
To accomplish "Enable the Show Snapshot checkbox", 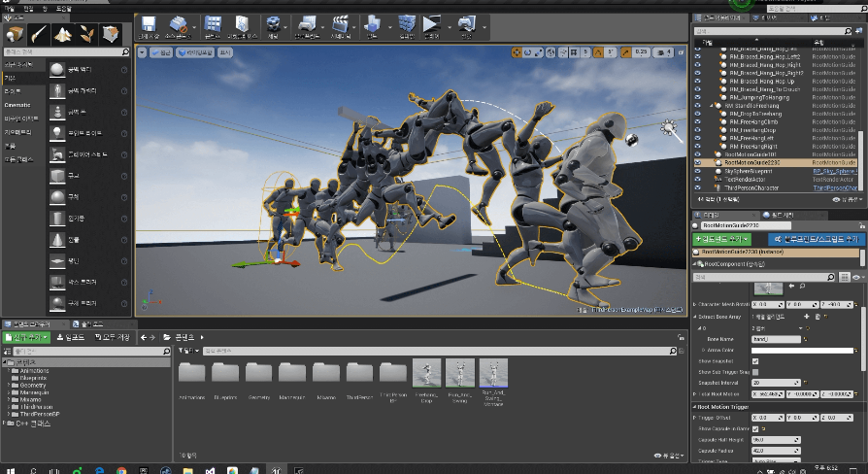I will pyautogui.click(x=756, y=360).
